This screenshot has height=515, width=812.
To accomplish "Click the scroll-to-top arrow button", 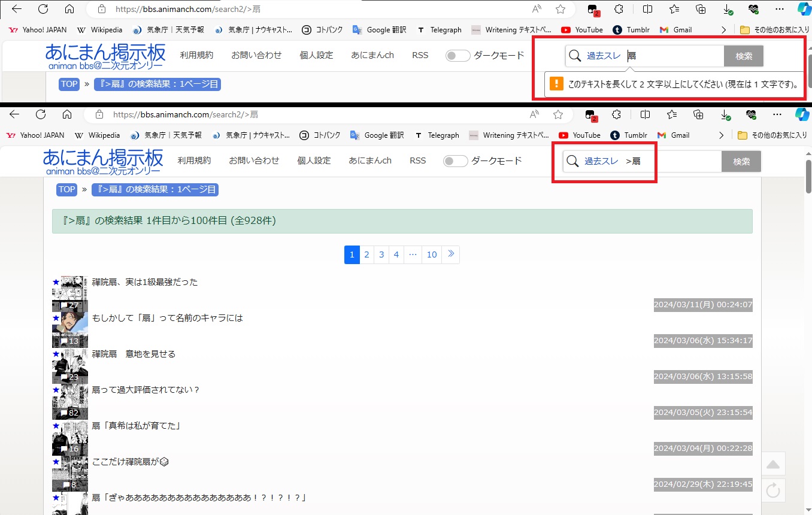I will [x=773, y=464].
